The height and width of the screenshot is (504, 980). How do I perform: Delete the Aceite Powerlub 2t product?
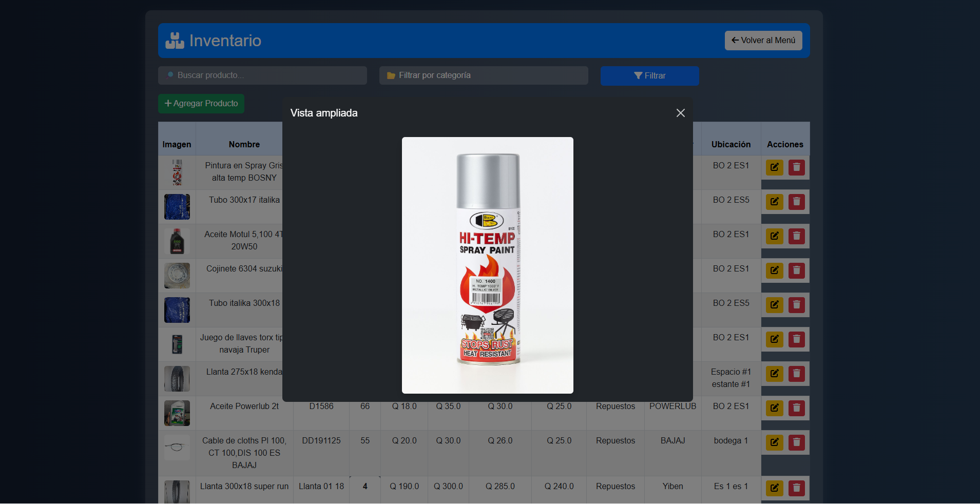point(797,408)
